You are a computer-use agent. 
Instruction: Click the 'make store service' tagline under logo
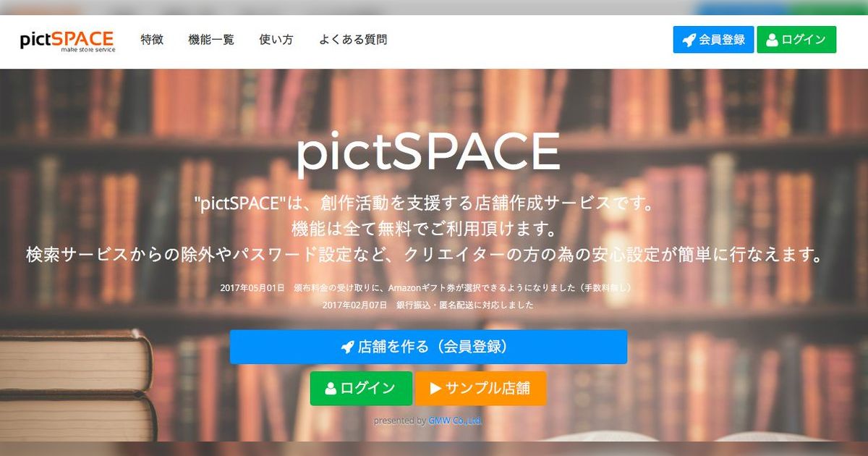click(x=88, y=50)
